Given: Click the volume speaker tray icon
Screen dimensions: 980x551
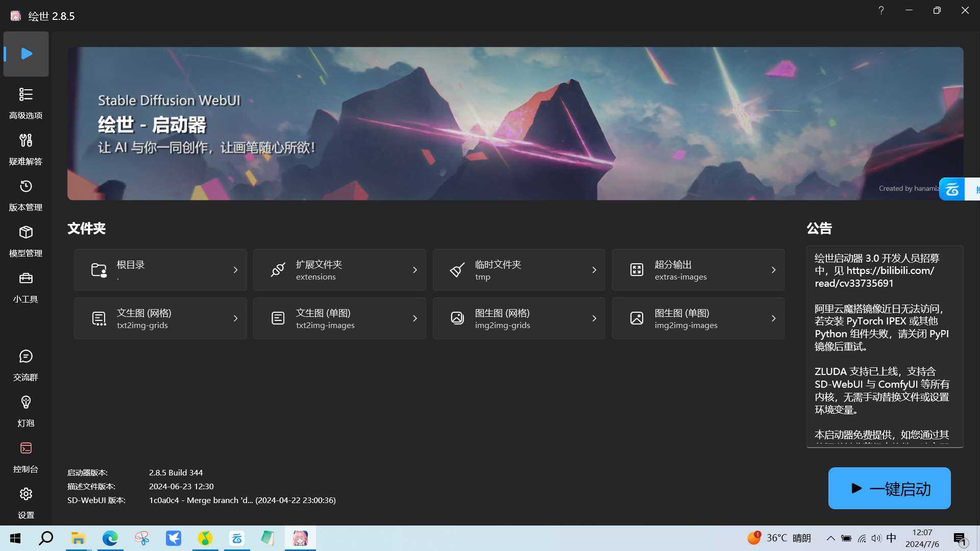Looking at the screenshot, I should 876,538.
